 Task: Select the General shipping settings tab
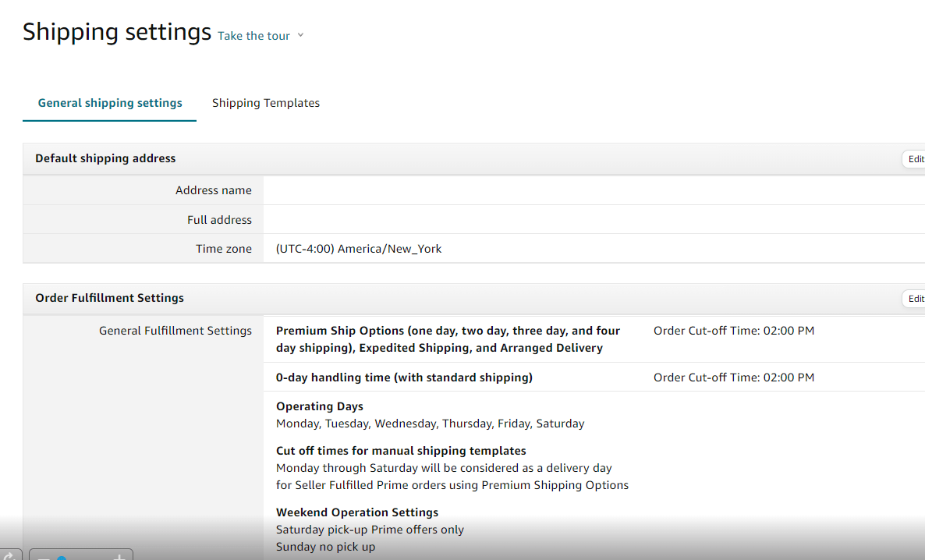109,102
